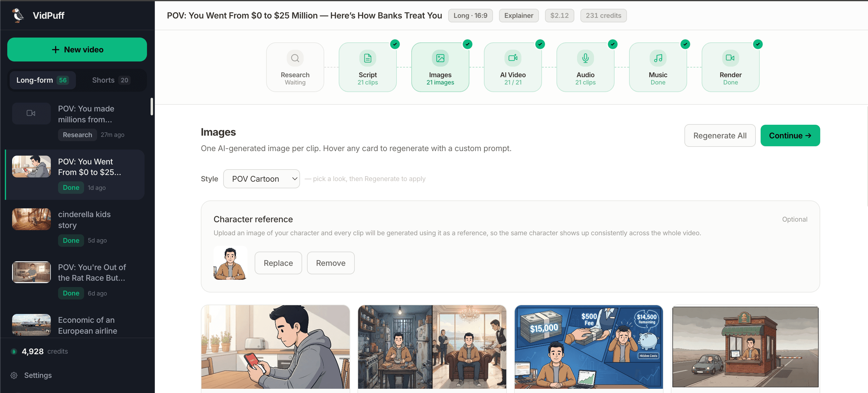Select the Images step picture icon

pos(440,58)
